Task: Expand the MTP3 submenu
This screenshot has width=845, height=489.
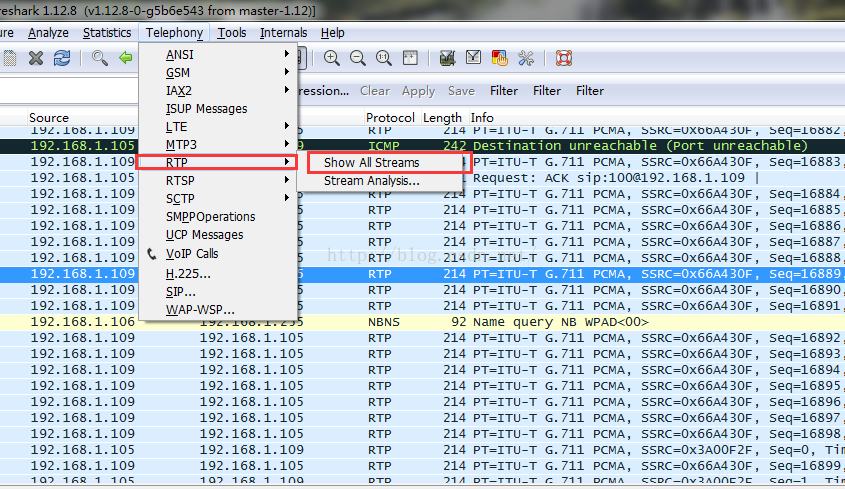Action: coord(218,144)
